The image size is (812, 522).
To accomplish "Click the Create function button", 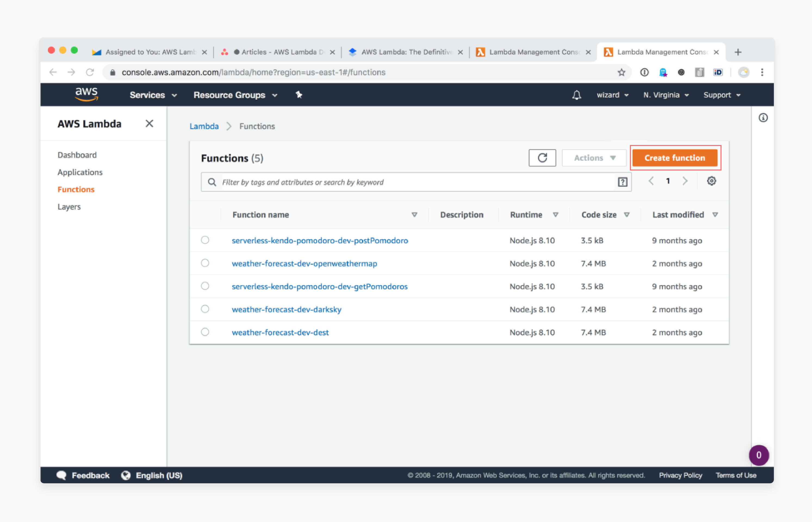I will coord(675,158).
